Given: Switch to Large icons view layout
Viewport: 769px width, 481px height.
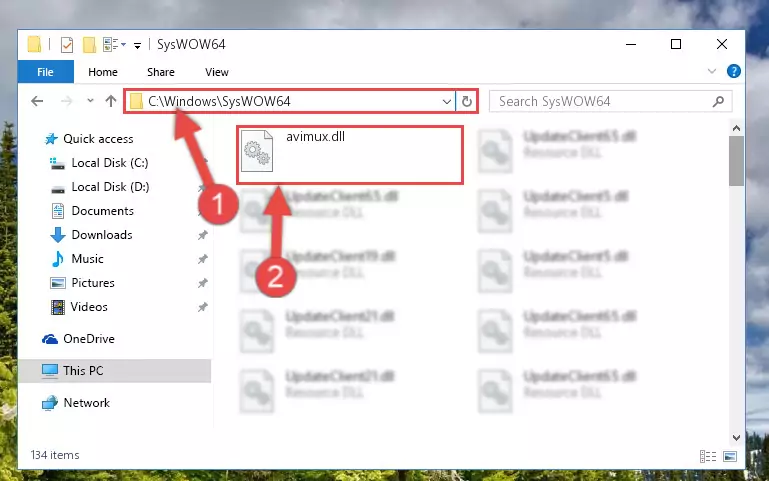Looking at the screenshot, I should (730, 456).
